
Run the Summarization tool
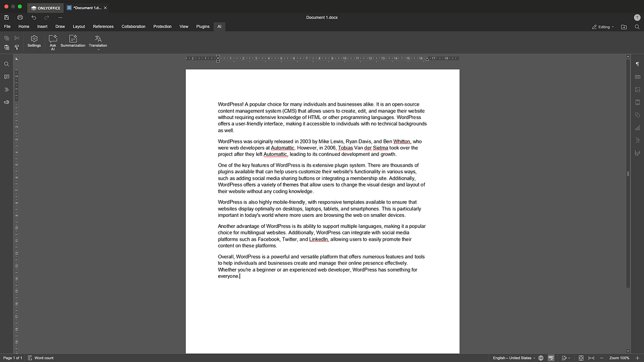[73, 41]
